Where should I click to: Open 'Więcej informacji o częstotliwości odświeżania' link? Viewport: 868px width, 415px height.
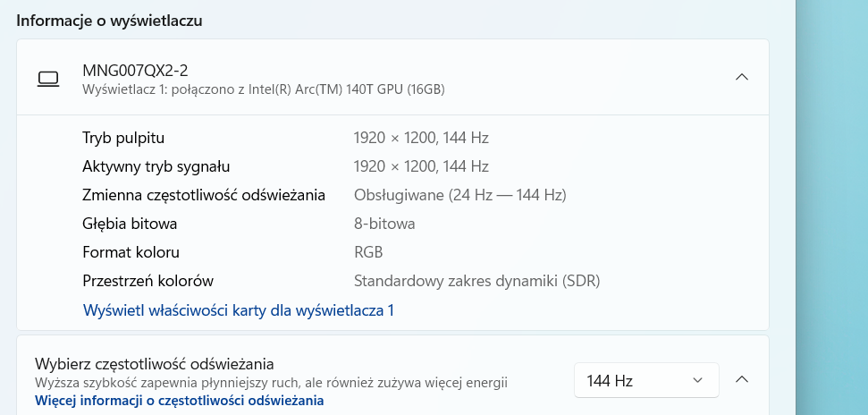point(179,401)
